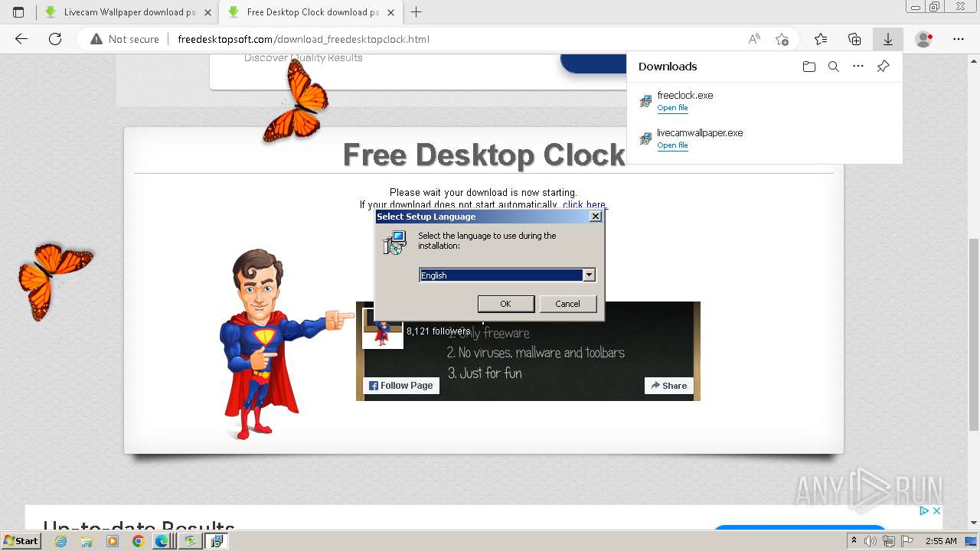Open the Start menu
Screen dimensions: 980x551
[21, 541]
